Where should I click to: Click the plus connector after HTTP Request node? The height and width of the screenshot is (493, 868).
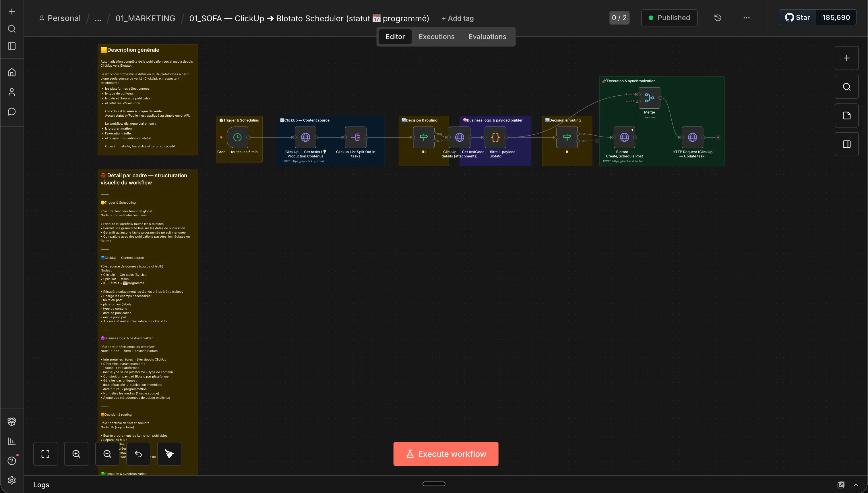click(718, 137)
